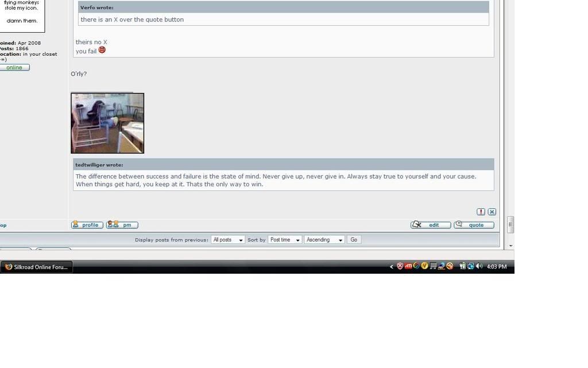588x368 pixels.
Task: Click the quote post button
Action: [x=474, y=225]
